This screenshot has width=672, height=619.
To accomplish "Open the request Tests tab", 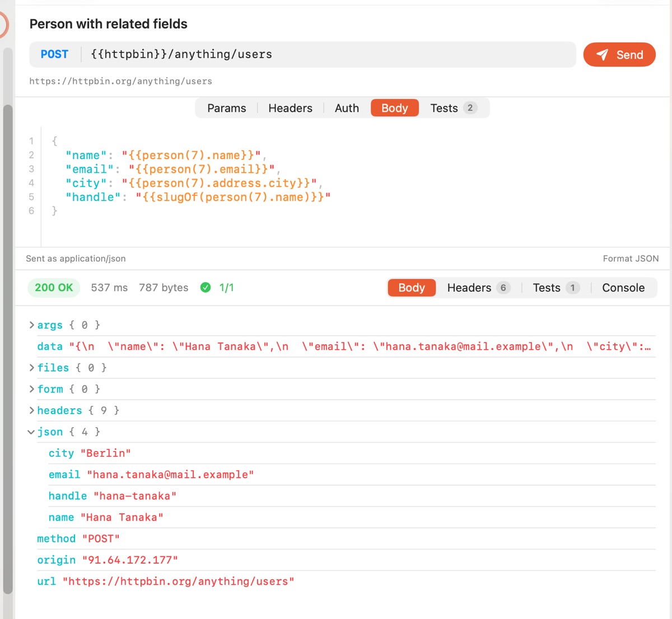I will (x=454, y=108).
